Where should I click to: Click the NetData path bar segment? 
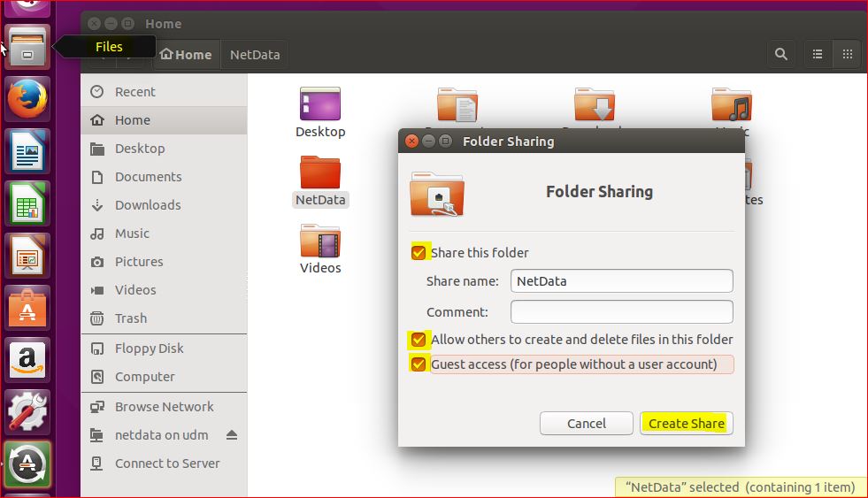pyautogui.click(x=255, y=55)
